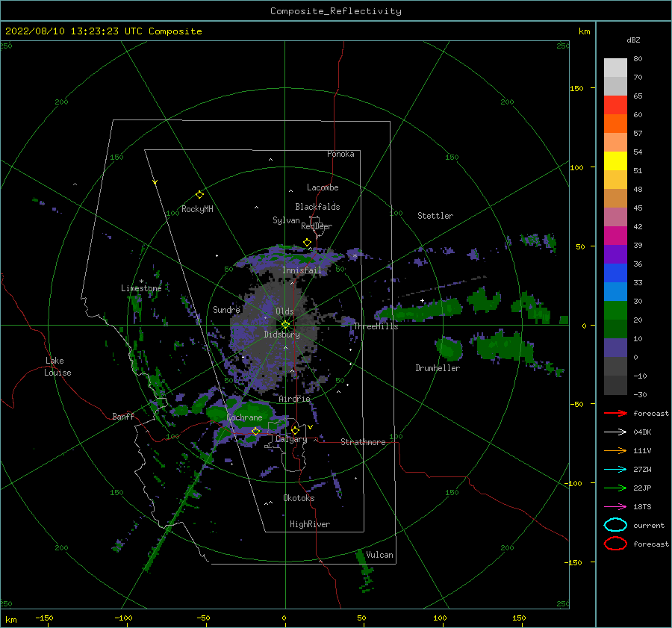Screen dimensions: 672x628
Task: Click the Ponoka city label
Action: [x=340, y=154]
